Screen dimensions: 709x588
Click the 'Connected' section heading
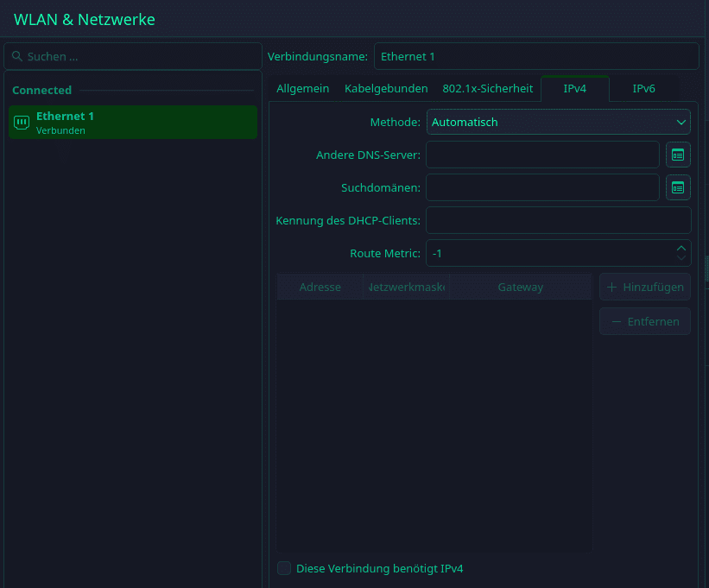[42, 91]
